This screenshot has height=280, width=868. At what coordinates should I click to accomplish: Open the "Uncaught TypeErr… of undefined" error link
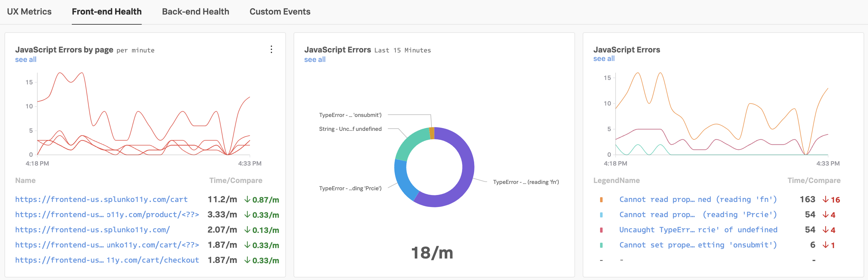(x=698, y=229)
